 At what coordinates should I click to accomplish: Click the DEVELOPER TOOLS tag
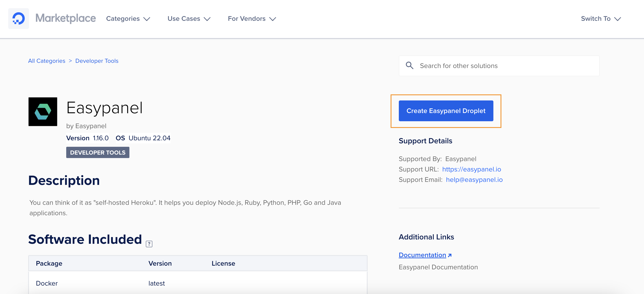pyautogui.click(x=98, y=152)
